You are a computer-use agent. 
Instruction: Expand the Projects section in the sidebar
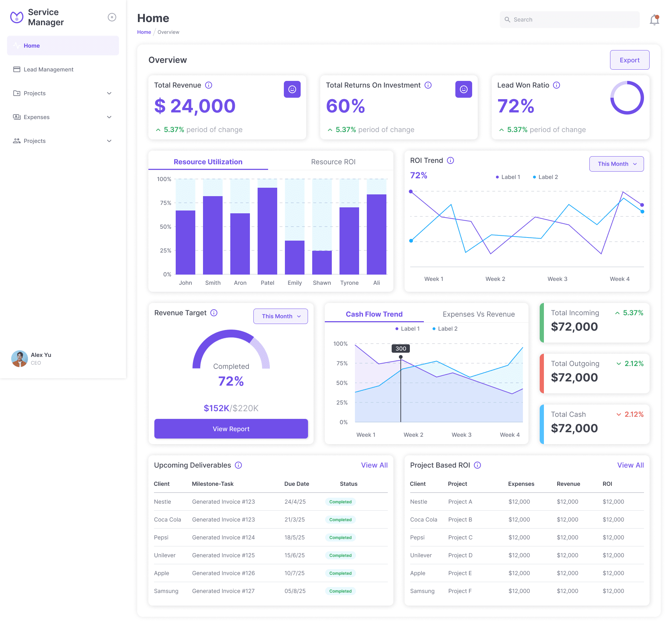[x=63, y=93]
